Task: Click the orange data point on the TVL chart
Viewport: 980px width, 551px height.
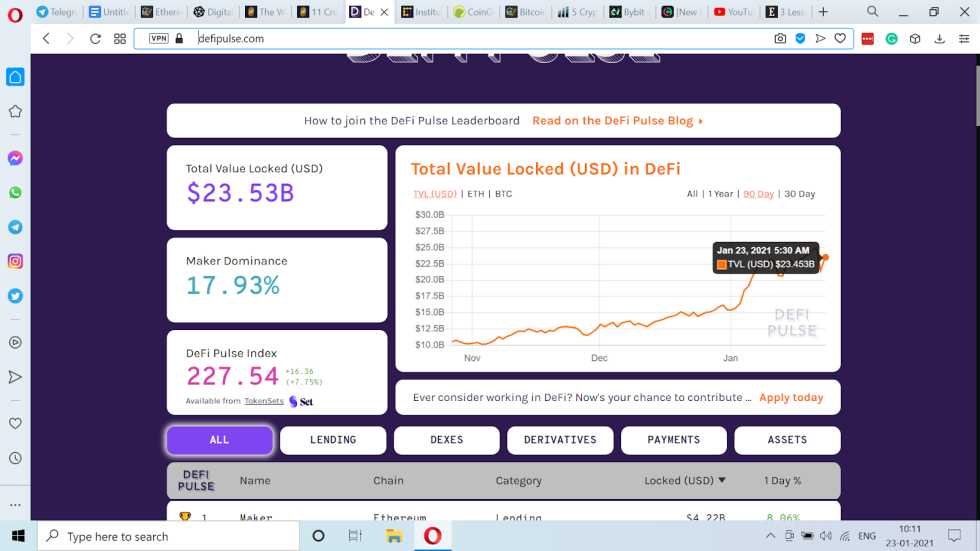Action: tap(825, 257)
